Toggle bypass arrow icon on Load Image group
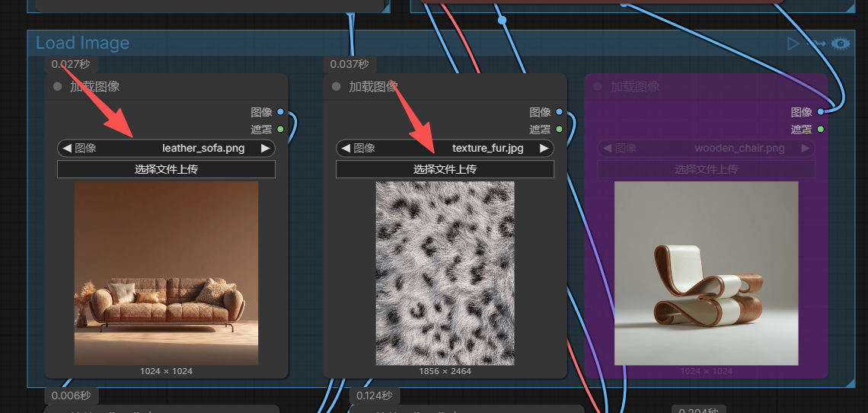This screenshot has width=868, height=413. pos(815,43)
